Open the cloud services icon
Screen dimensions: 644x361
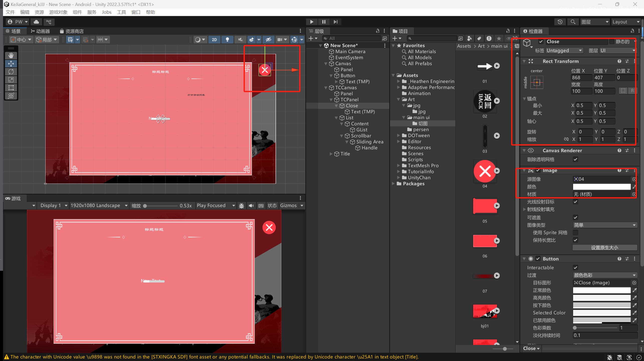pyautogui.click(x=36, y=22)
